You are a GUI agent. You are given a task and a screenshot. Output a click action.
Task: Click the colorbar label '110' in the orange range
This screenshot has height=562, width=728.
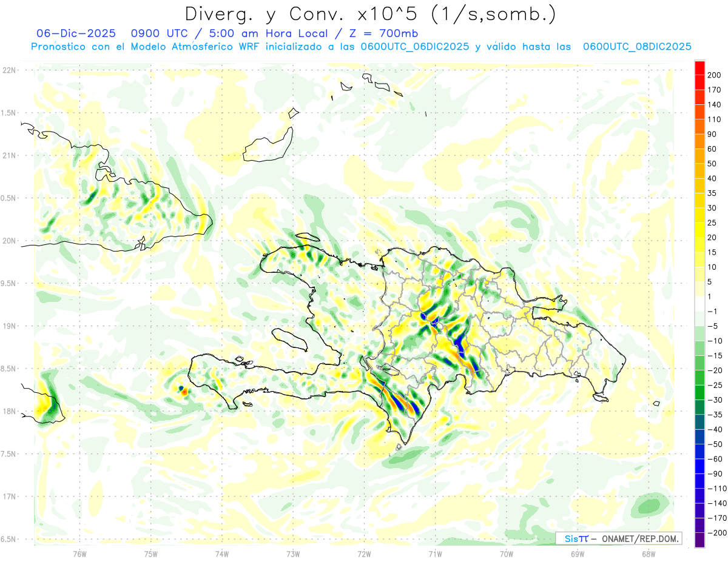(x=714, y=119)
